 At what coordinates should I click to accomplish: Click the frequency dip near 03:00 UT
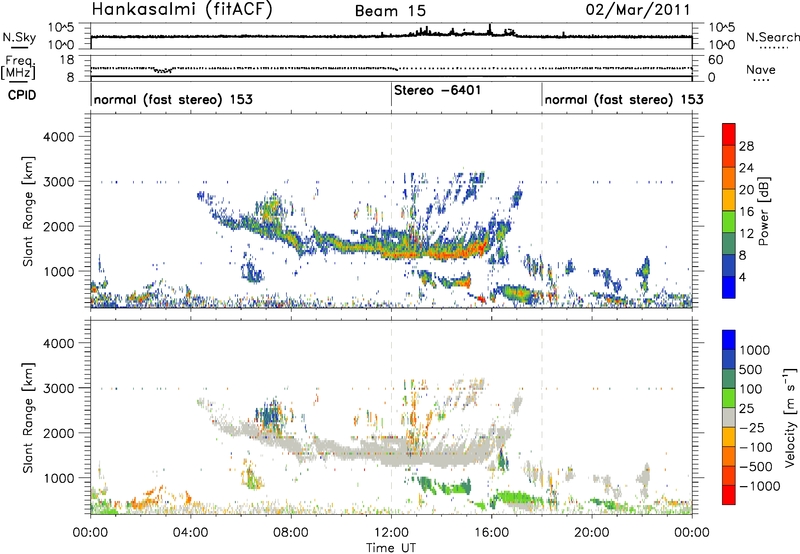pyautogui.click(x=163, y=70)
